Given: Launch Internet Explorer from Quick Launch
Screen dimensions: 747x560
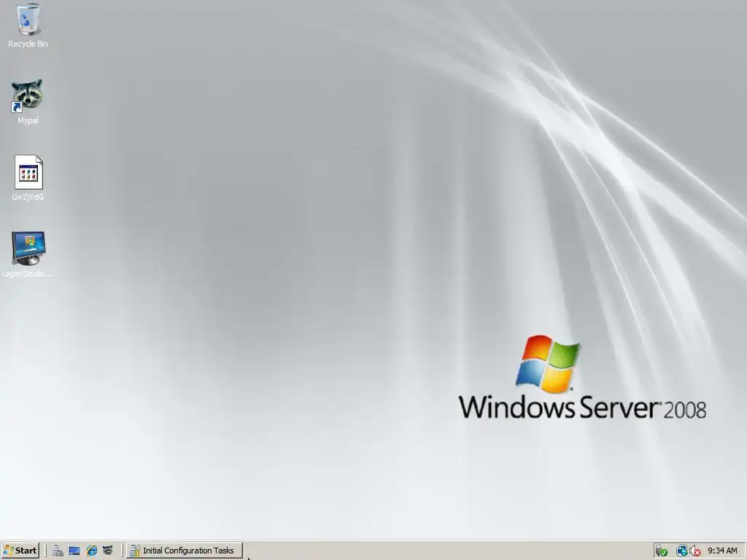Looking at the screenshot, I should coord(91,551).
